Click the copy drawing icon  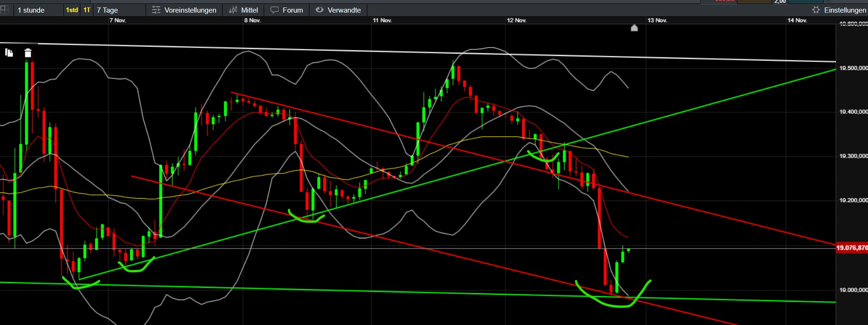click(x=9, y=53)
